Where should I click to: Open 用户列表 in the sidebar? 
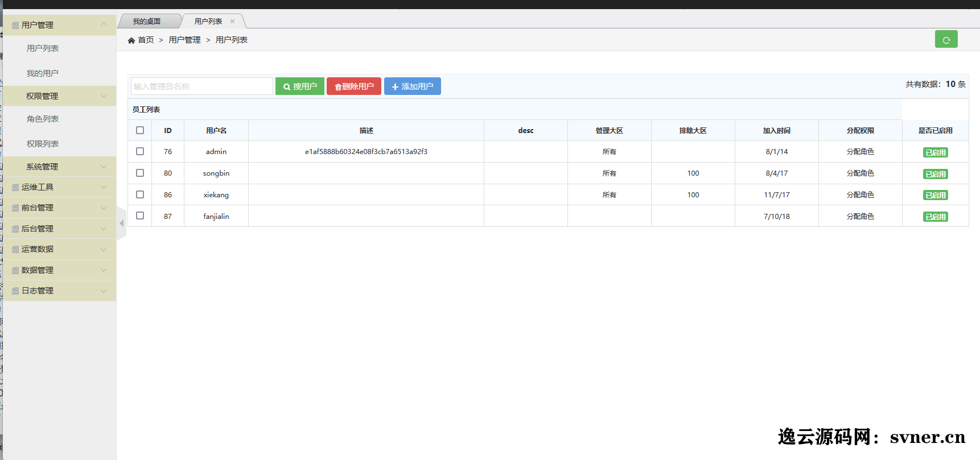tap(43, 48)
